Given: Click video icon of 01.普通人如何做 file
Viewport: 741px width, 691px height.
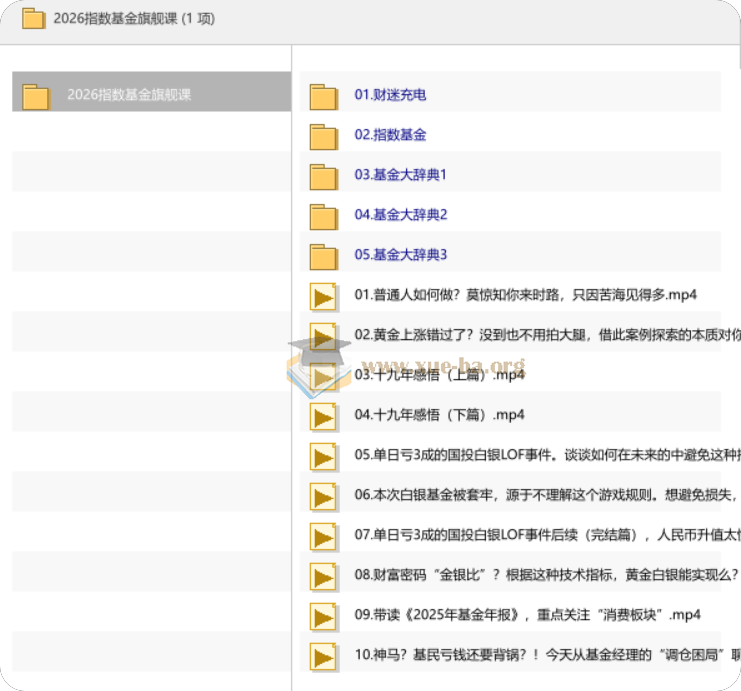Looking at the screenshot, I should pos(324,297).
